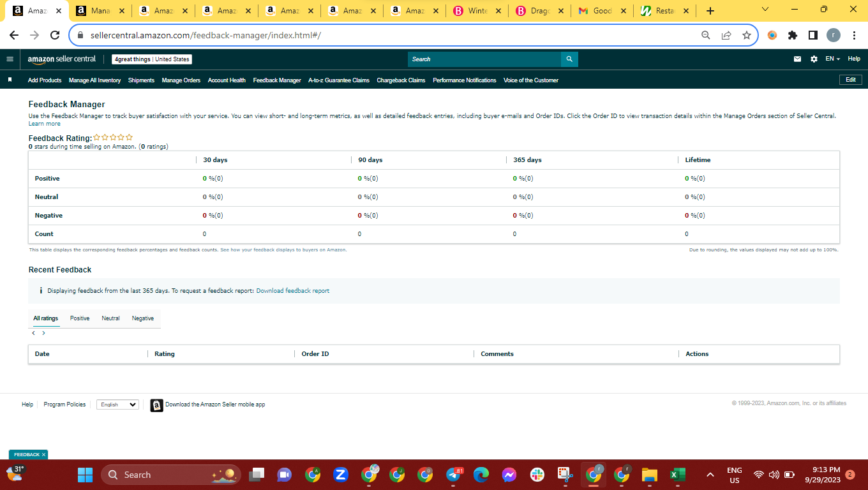
Task: Click the Comments column header
Action: point(497,354)
